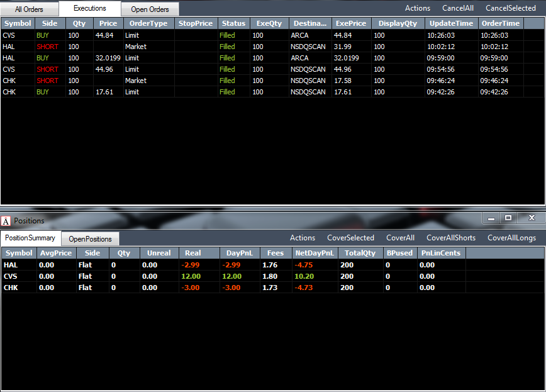The image size is (546, 392).
Task: Open Actions menu in Positions window
Action: click(x=303, y=238)
